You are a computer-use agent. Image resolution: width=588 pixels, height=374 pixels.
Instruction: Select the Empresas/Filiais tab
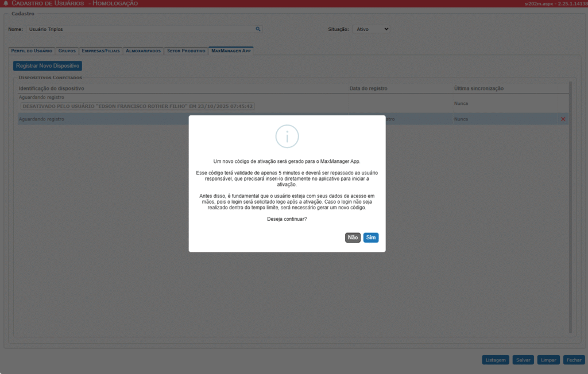100,51
